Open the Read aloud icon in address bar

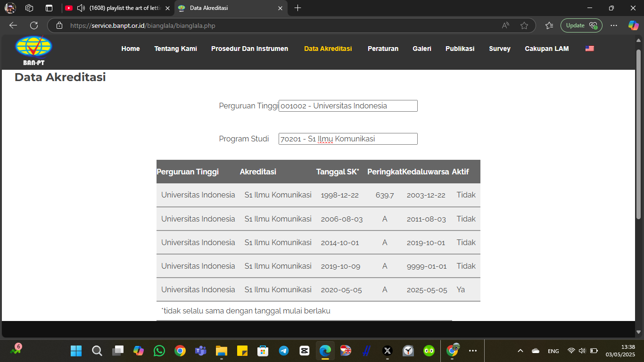[505, 25]
